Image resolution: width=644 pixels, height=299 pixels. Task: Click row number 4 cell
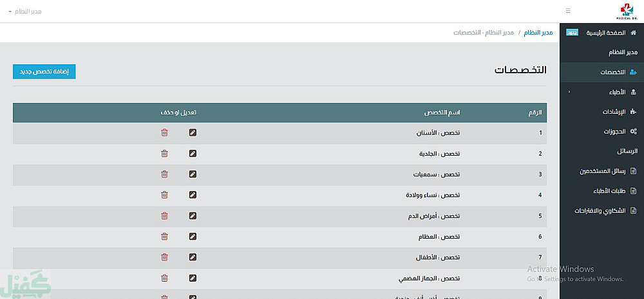click(x=540, y=195)
